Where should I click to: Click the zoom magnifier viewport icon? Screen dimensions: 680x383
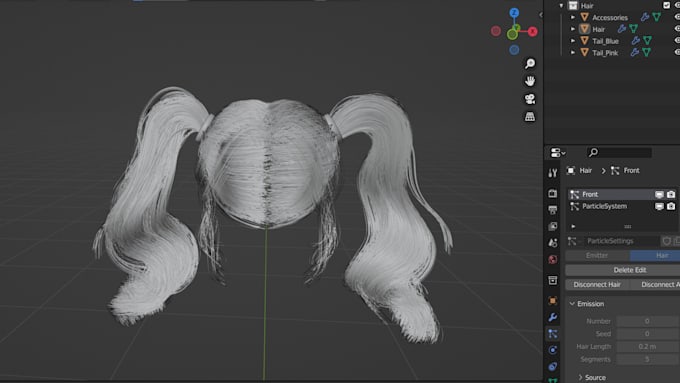[530, 63]
